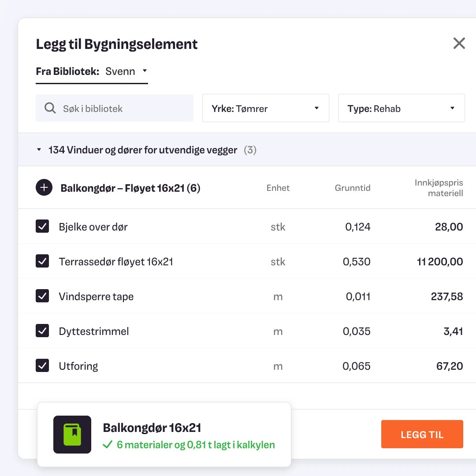Close the Legg til Bygningselement dialog
This screenshot has height=476, width=476.
459,43
